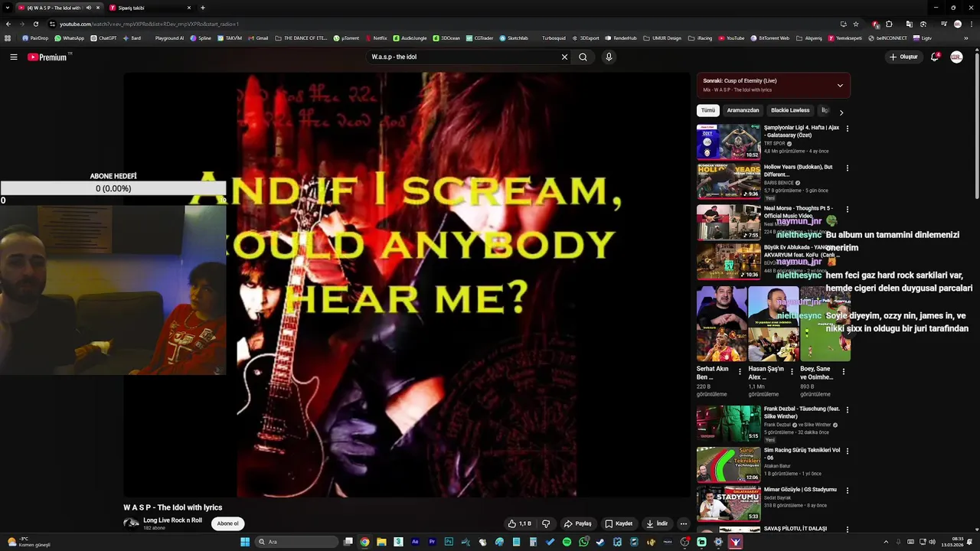Open Hollow Years (Budokan) video thumbnail
The height and width of the screenshot is (551, 980).
point(728,181)
